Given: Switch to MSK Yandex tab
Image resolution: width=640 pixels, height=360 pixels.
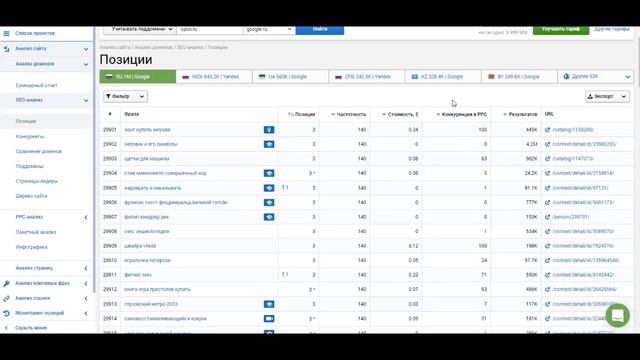Looking at the screenshot, I should click(214, 77).
